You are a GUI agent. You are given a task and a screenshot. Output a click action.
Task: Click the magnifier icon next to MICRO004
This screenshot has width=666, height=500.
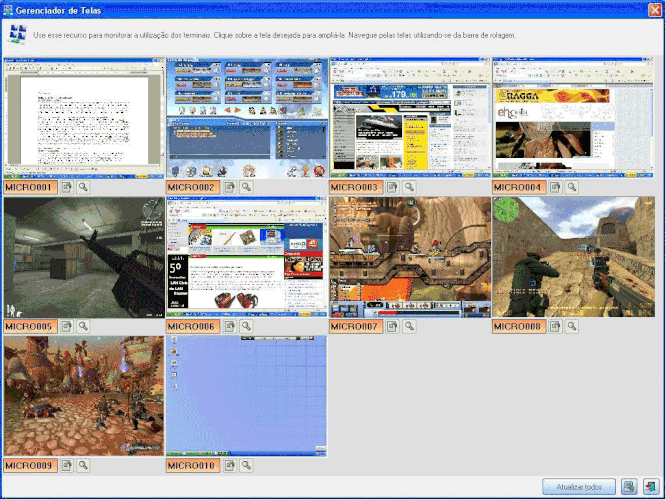click(x=572, y=187)
